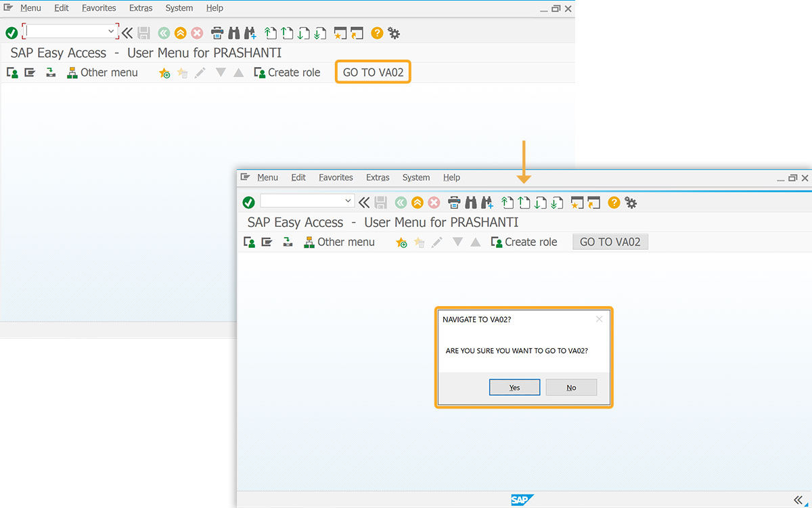The image size is (812, 508).
Task: Collapse command field chevrons in front window
Action: point(364,202)
